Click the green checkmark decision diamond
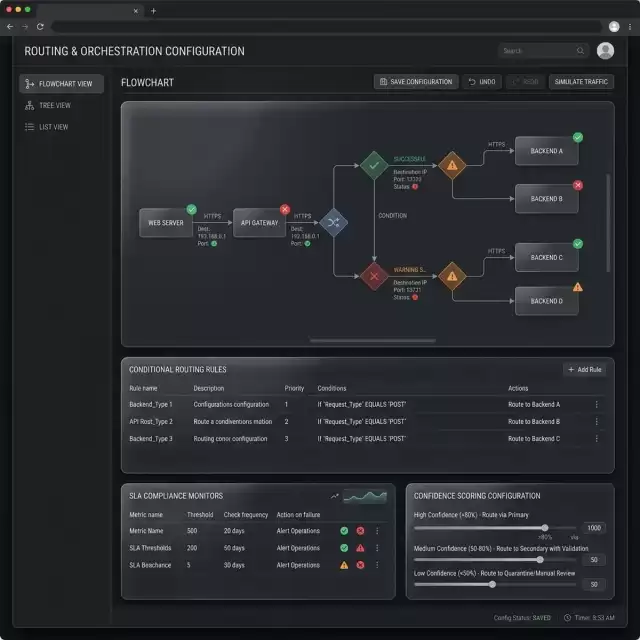 click(374, 165)
